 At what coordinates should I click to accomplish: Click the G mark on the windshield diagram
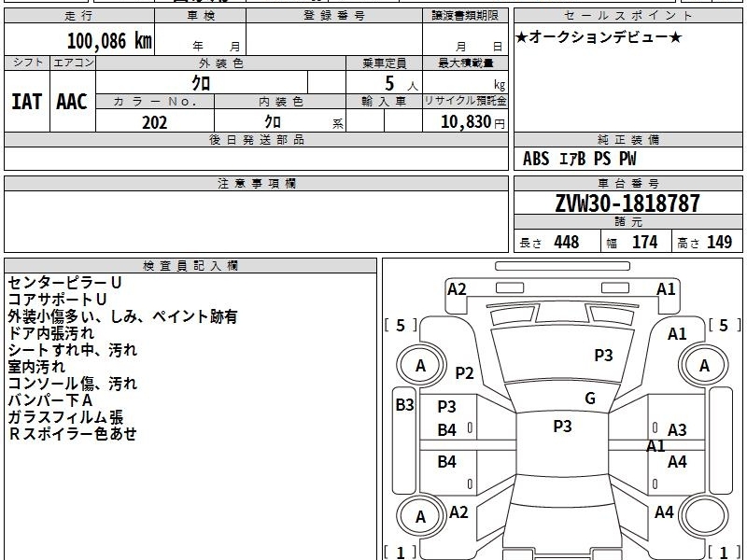tap(590, 399)
